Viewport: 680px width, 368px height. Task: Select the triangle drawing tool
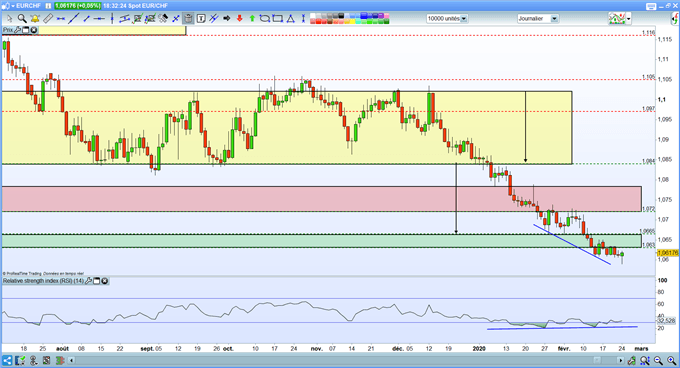[x=291, y=19]
